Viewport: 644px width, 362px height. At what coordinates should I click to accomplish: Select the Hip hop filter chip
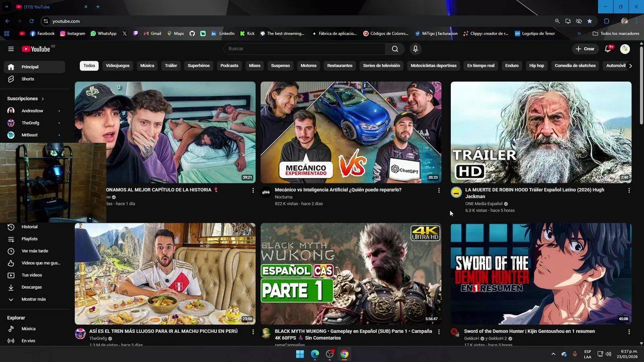click(x=537, y=65)
